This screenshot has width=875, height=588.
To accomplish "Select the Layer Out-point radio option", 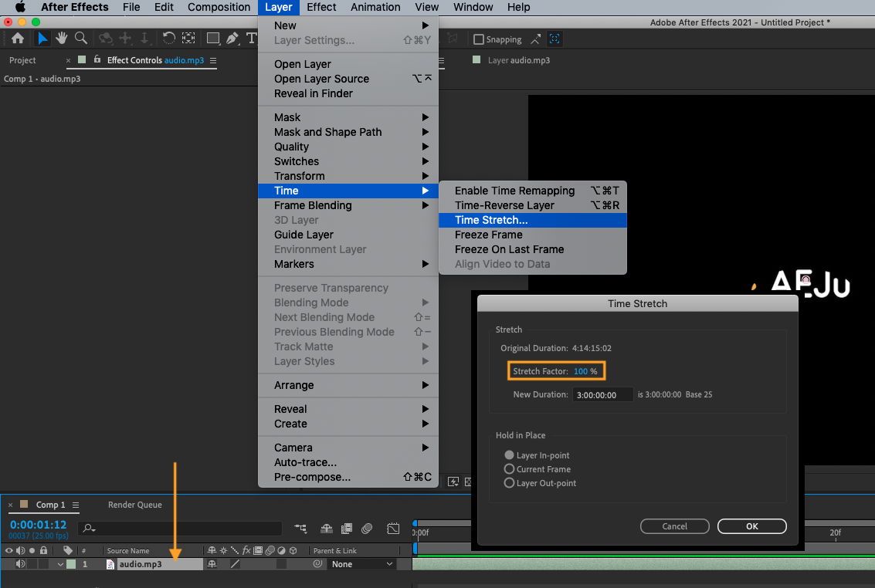I will 509,483.
